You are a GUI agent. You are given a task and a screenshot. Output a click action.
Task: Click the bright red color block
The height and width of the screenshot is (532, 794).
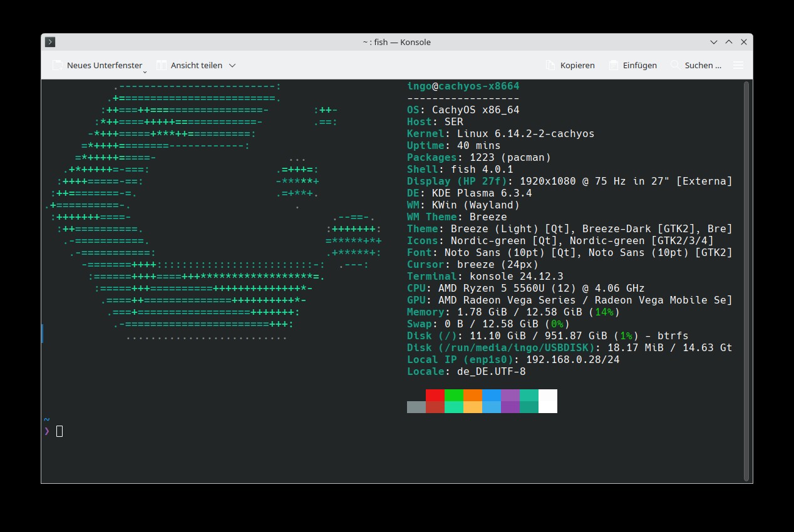(435, 396)
